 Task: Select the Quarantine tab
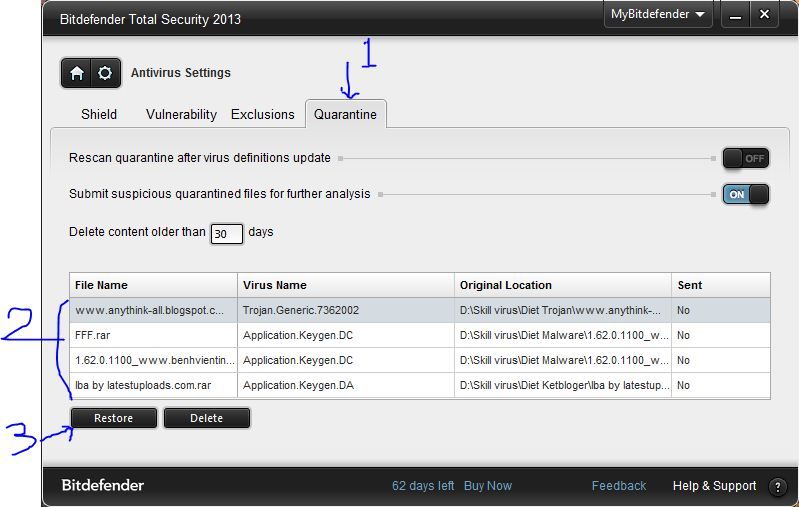tap(345, 114)
